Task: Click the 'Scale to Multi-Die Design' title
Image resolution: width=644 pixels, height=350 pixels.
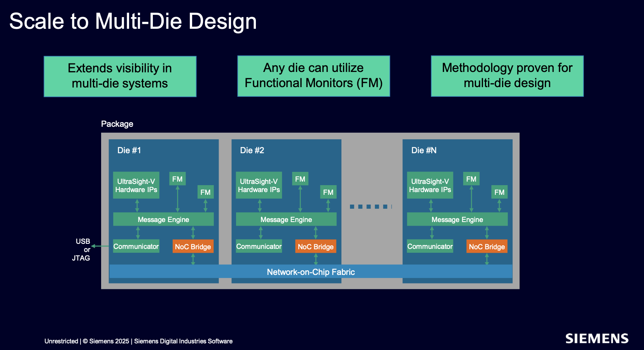Action: 133,21
